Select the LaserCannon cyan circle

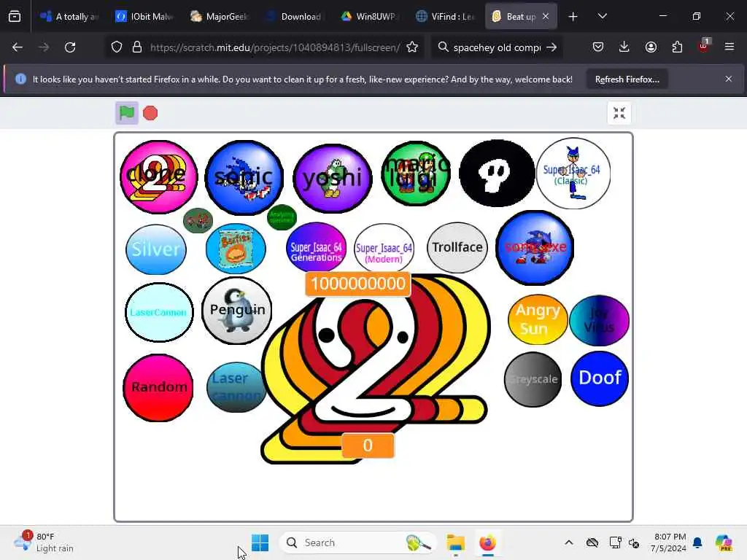[159, 312]
